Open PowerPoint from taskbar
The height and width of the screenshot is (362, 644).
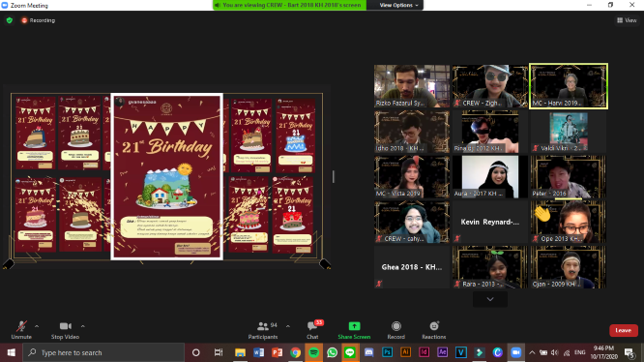pyautogui.click(x=278, y=352)
